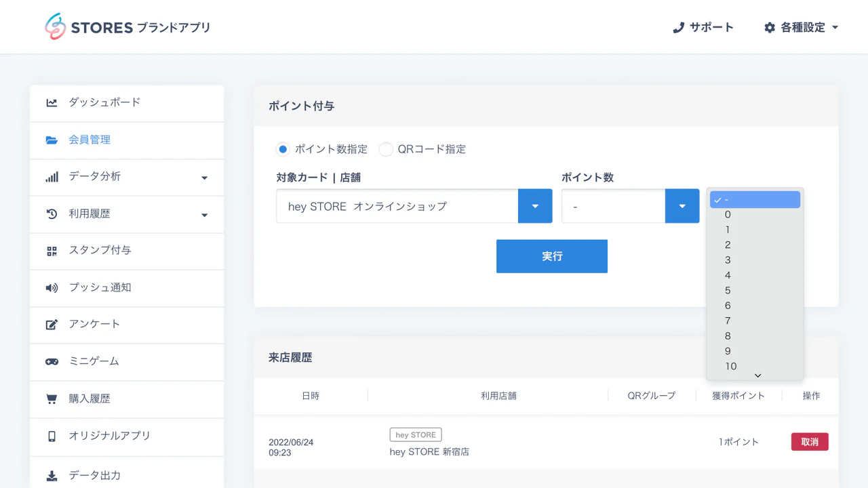Viewport: 868px width, 488px height.
Task: Open プッシュ通知 sidebar item
Action: point(127,288)
